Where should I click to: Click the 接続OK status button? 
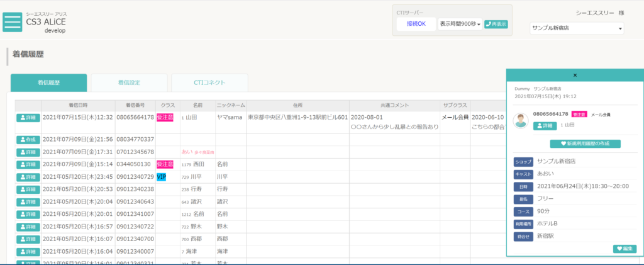[x=416, y=24]
